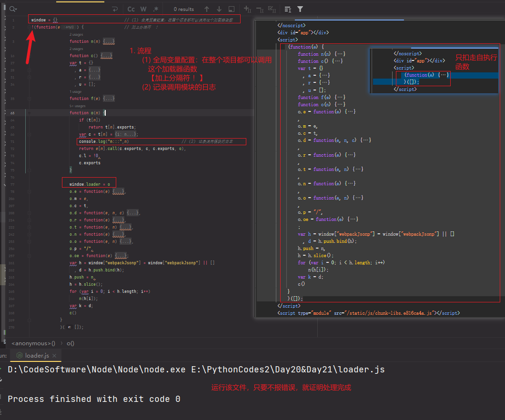The width and height of the screenshot is (505, 420).
Task: Select all occurrences icon
Action: [x=272, y=10]
